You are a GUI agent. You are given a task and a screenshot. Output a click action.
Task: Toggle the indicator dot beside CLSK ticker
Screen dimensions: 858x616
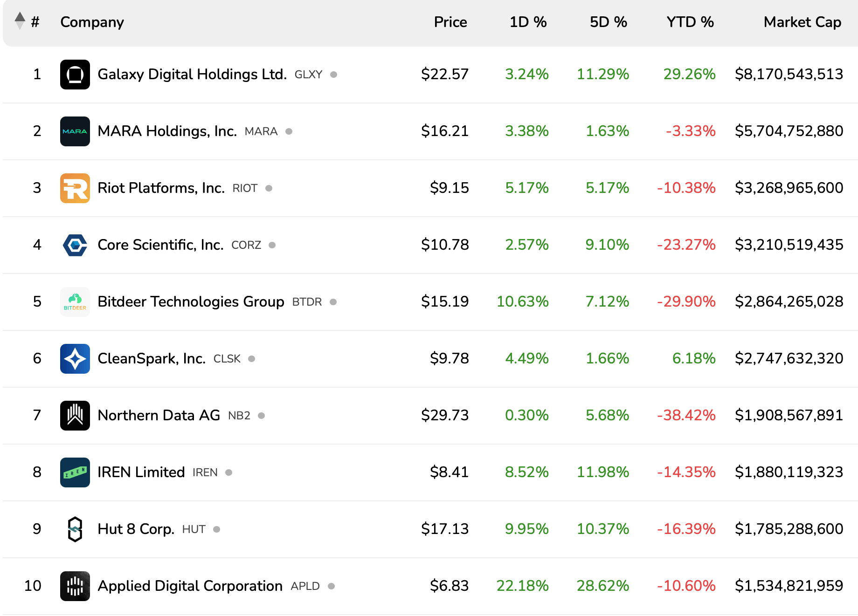(x=252, y=359)
